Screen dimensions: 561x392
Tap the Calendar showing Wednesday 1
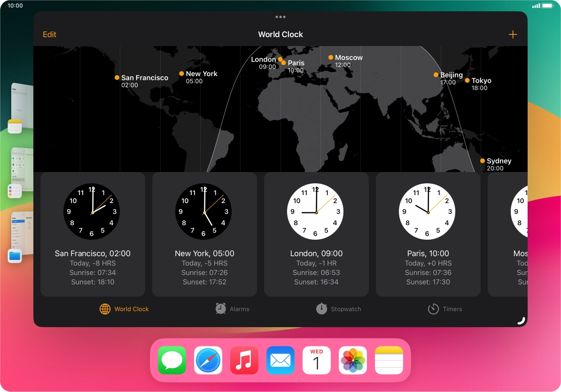(317, 360)
